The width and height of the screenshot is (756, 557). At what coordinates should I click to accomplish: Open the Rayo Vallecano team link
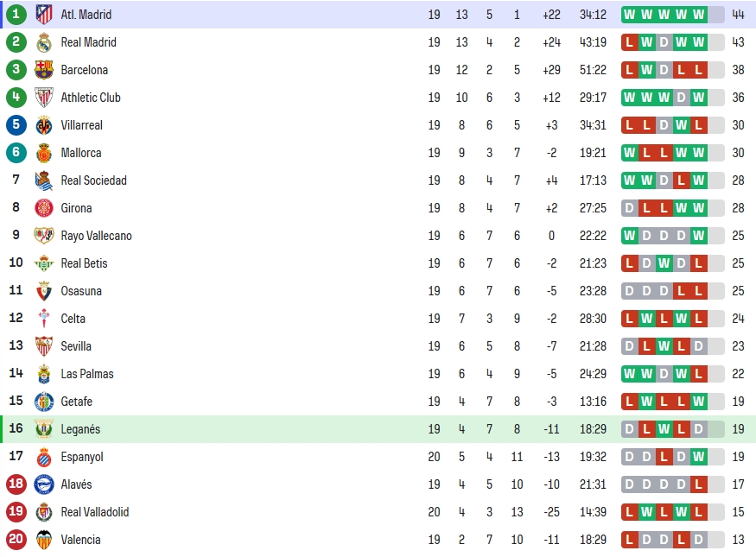point(96,236)
